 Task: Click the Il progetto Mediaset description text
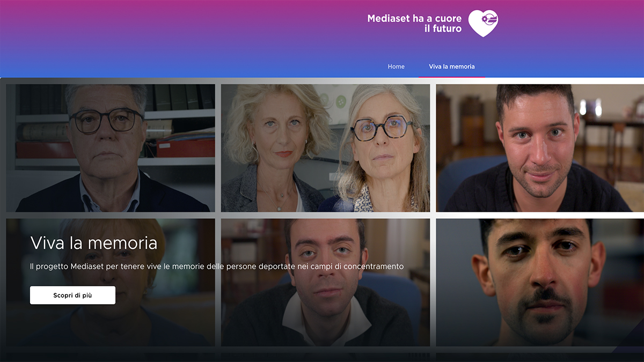coord(217,266)
